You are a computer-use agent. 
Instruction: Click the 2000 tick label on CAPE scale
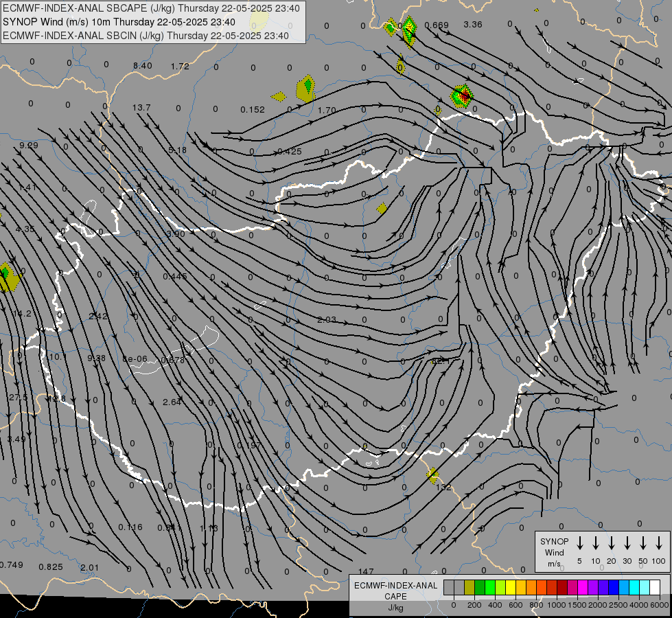(597, 605)
